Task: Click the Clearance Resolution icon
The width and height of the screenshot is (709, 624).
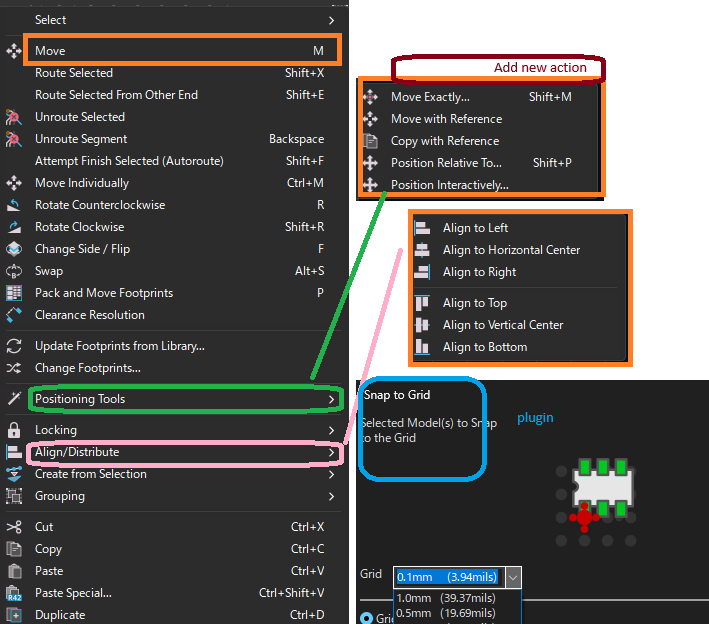Action: (x=14, y=315)
